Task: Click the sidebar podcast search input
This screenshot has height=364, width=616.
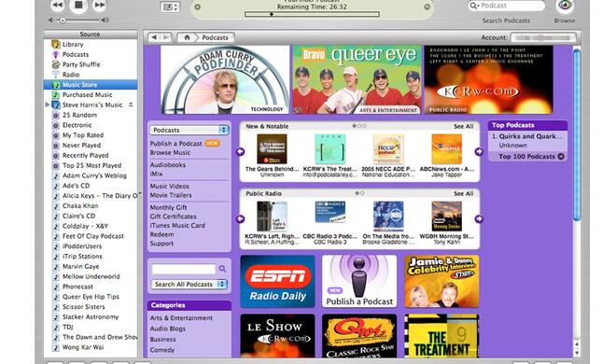Action: [184, 269]
